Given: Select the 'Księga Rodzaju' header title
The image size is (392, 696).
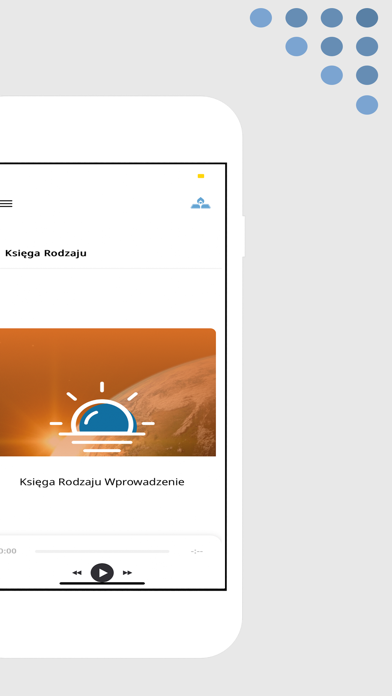Looking at the screenshot, I should click(x=46, y=253).
